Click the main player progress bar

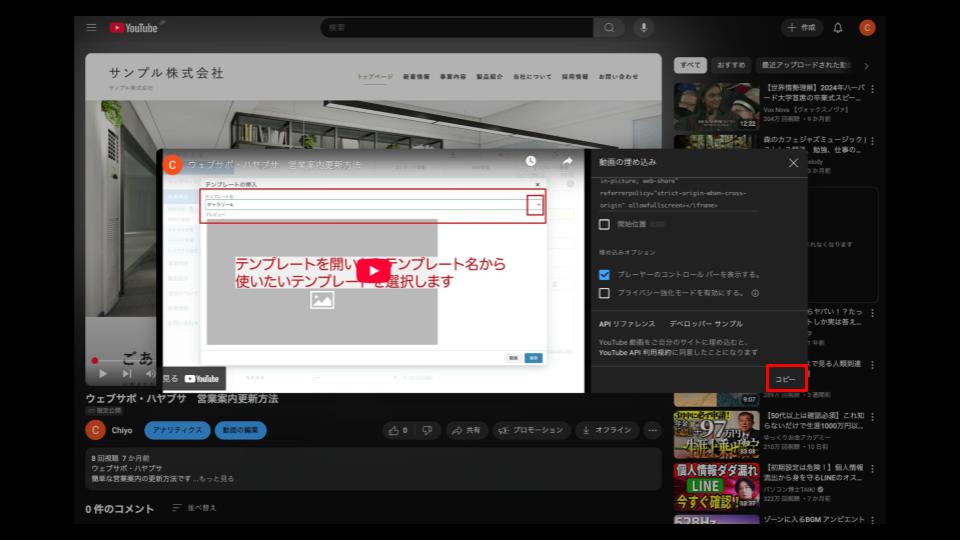(x=126, y=361)
